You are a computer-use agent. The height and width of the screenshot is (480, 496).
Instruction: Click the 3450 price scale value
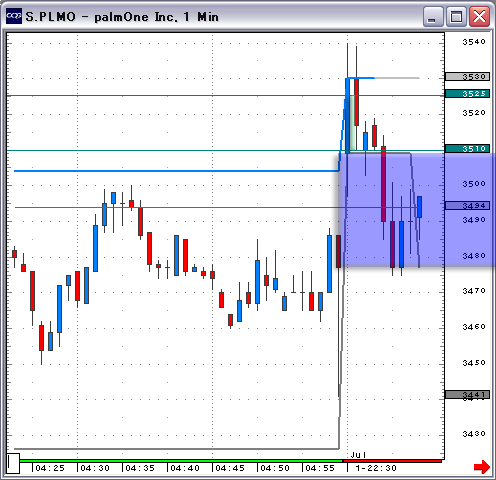(x=474, y=363)
